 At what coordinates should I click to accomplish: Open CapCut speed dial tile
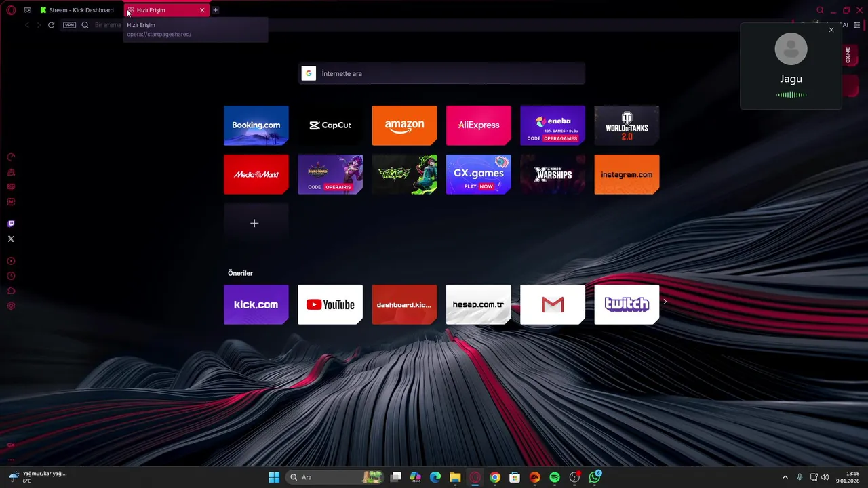pyautogui.click(x=330, y=125)
